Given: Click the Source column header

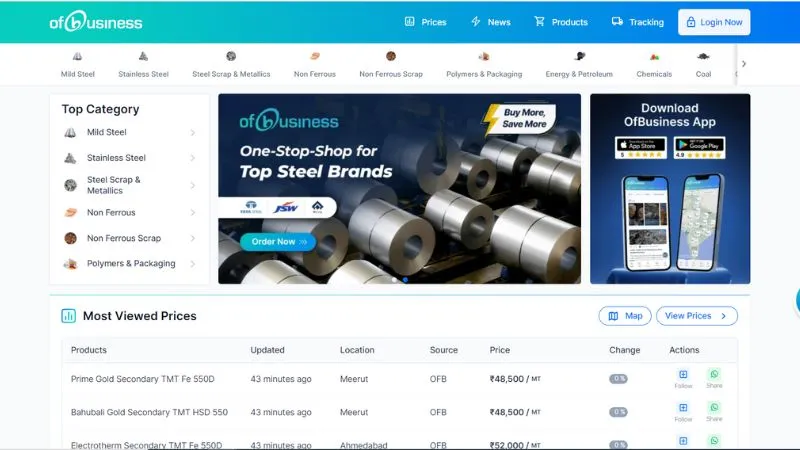Looking at the screenshot, I should pos(443,350).
